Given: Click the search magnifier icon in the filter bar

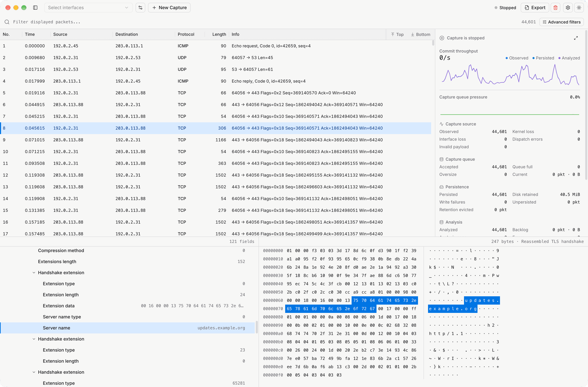Looking at the screenshot, I should tap(7, 22).
